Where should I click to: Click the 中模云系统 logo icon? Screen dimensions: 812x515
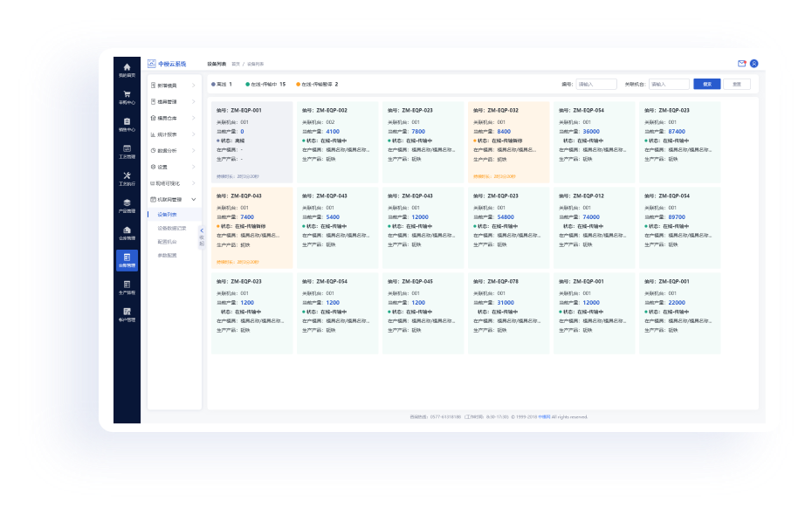click(x=152, y=64)
